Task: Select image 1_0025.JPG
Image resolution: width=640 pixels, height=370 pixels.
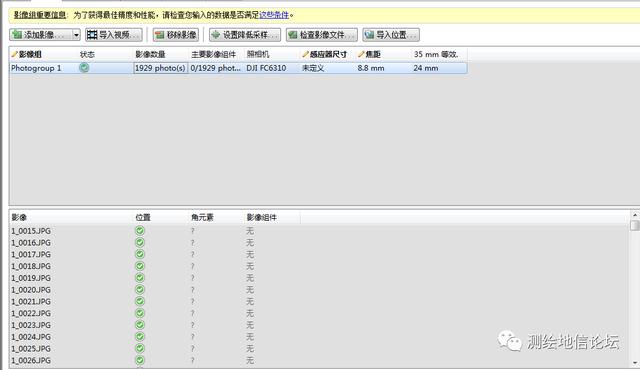Action: [x=31, y=349]
